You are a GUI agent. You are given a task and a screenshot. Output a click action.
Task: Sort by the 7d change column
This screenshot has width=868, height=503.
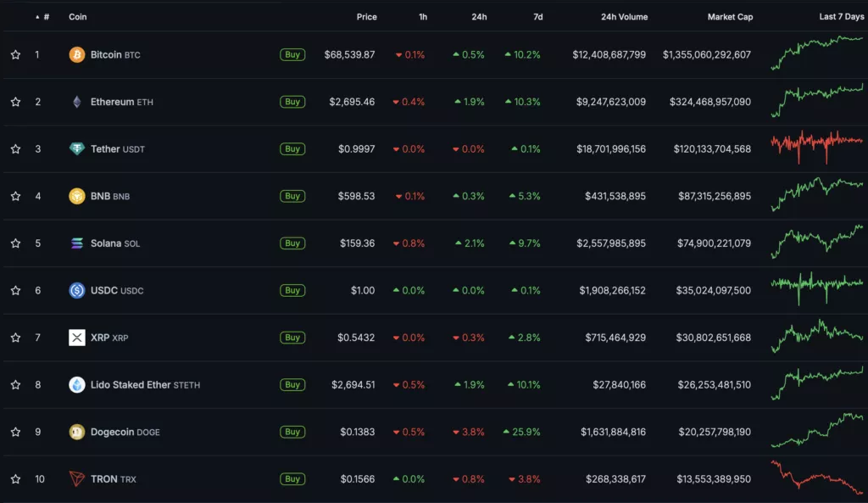pyautogui.click(x=538, y=17)
